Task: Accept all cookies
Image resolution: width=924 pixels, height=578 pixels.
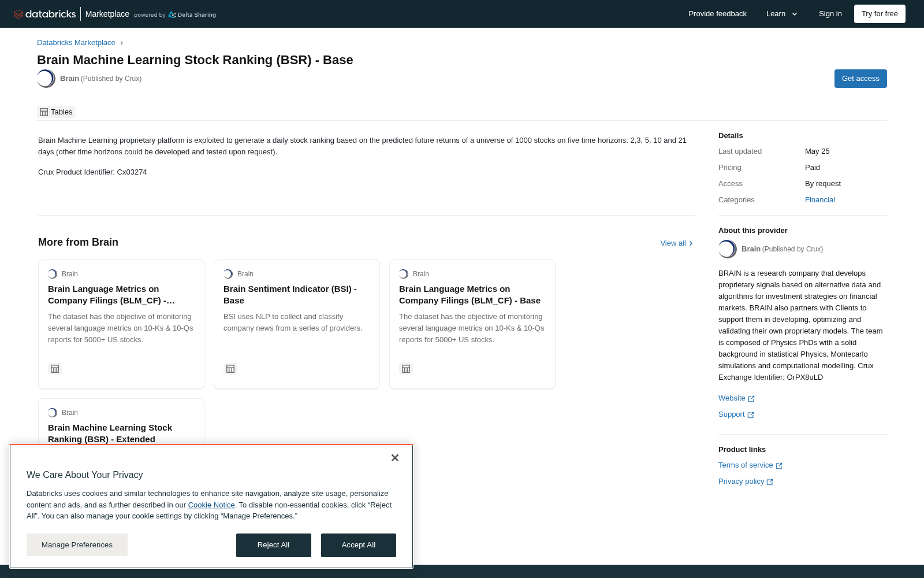Action: click(359, 545)
